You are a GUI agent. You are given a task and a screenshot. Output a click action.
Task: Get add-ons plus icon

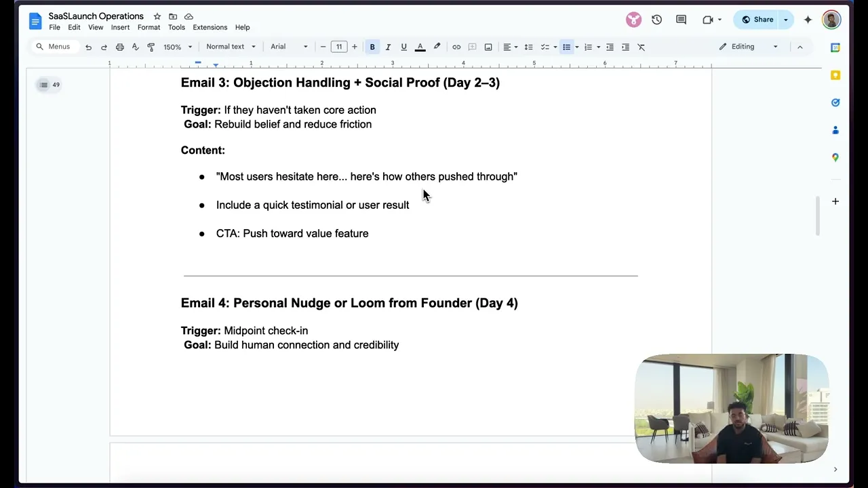(835, 201)
